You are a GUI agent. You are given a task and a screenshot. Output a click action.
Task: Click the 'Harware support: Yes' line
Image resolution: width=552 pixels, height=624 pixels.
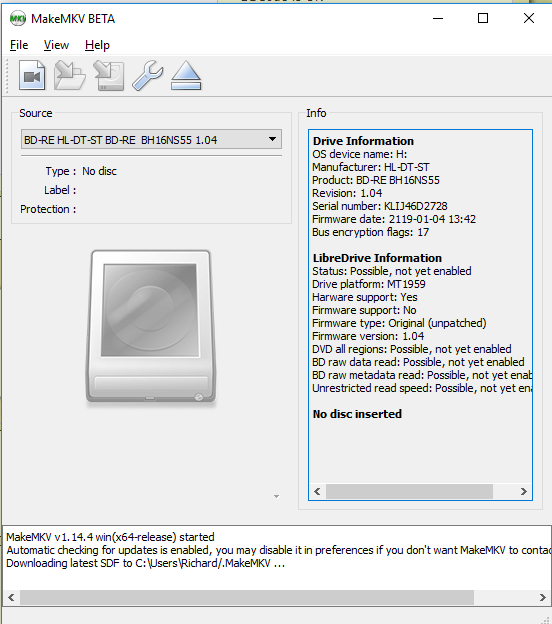(x=365, y=297)
